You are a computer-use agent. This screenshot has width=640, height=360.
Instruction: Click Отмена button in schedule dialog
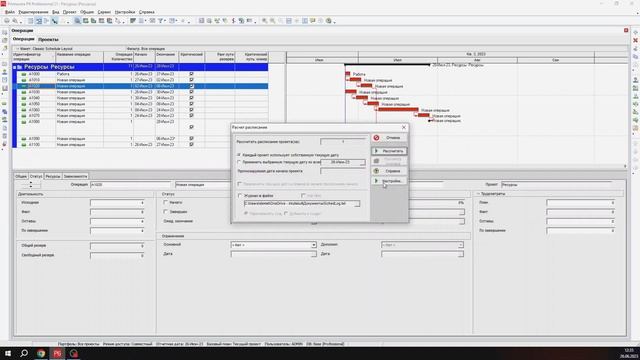pos(389,138)
